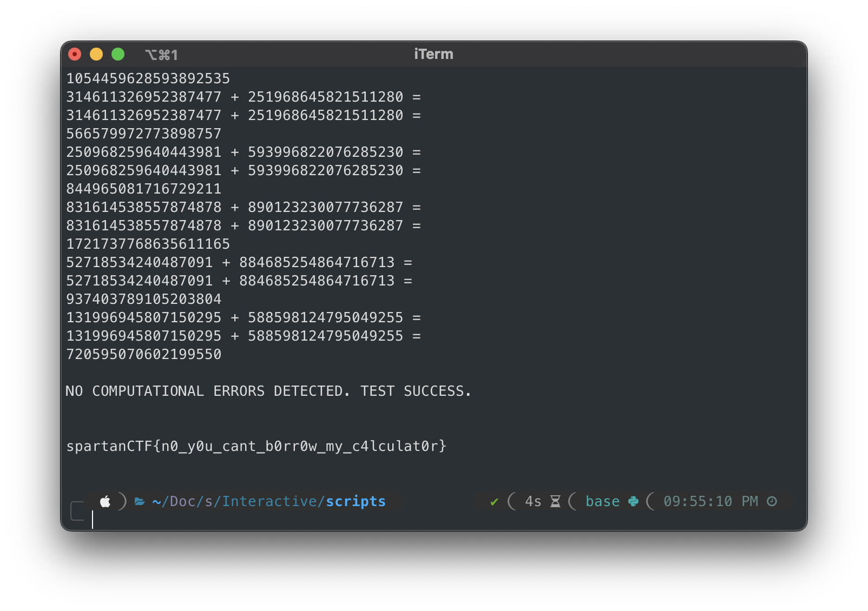The width and height of the screenshot is (868, 611).
Task: Click the folder icon in the prompt
Action: point(140,502)
